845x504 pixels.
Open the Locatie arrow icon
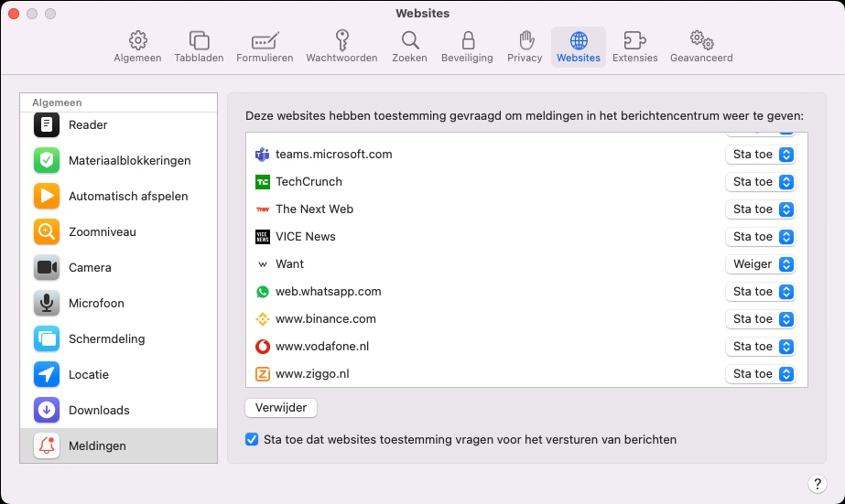tap(47, 374)
